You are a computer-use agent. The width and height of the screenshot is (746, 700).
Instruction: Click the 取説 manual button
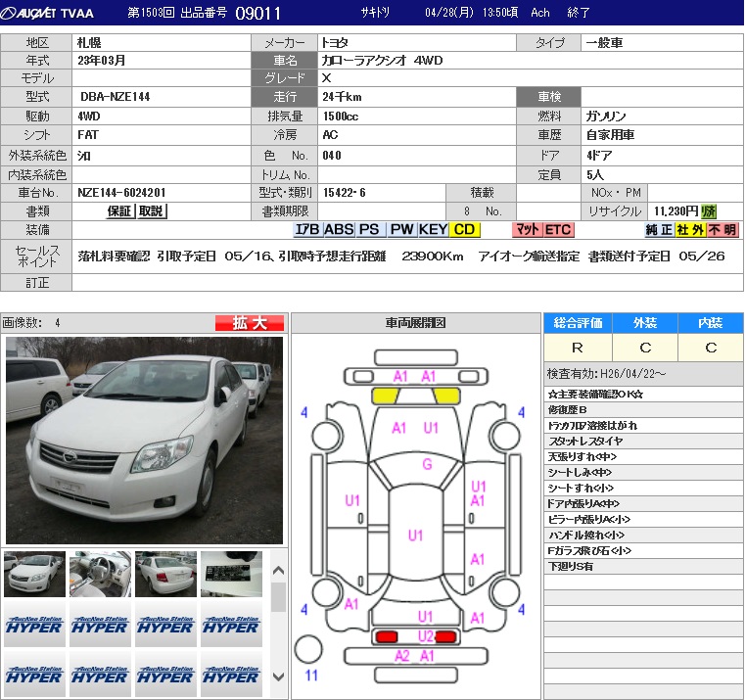[151, 211]
